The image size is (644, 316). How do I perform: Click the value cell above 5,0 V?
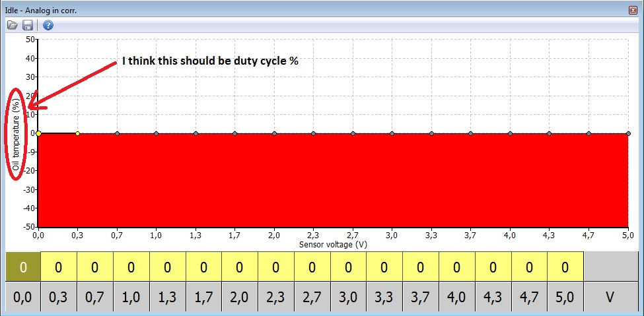[x=565, y=267]
